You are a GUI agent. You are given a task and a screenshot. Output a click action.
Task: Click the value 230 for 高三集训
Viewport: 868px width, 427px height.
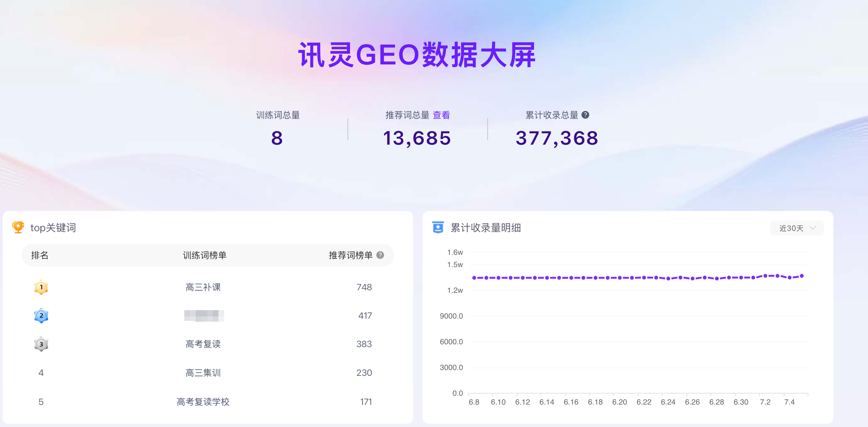pyautogui.click(x=364, y=373)
